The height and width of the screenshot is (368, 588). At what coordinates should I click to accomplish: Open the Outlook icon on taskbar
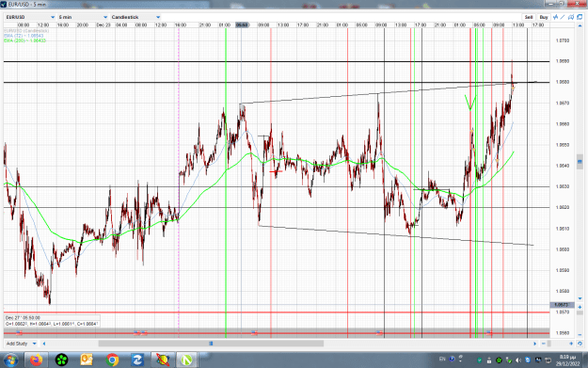(x=87, y=360)
